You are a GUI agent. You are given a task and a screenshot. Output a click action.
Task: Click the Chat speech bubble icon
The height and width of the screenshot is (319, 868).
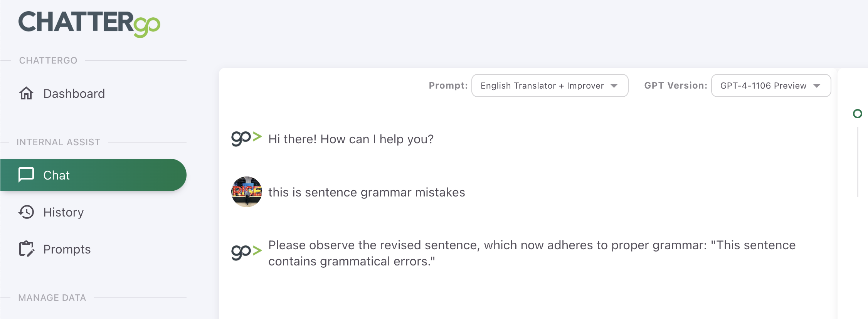pos(26,175)
